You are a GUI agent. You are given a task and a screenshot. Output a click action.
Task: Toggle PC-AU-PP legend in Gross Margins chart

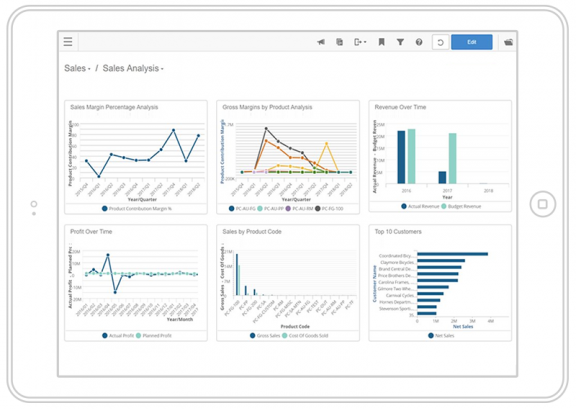271,208
